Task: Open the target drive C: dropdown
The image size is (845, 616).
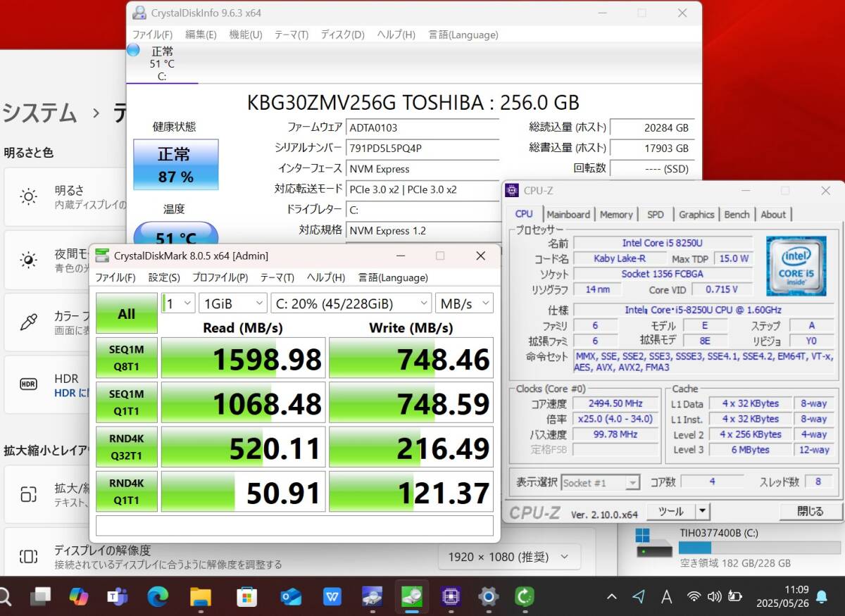Action: [x=351, y=303]
